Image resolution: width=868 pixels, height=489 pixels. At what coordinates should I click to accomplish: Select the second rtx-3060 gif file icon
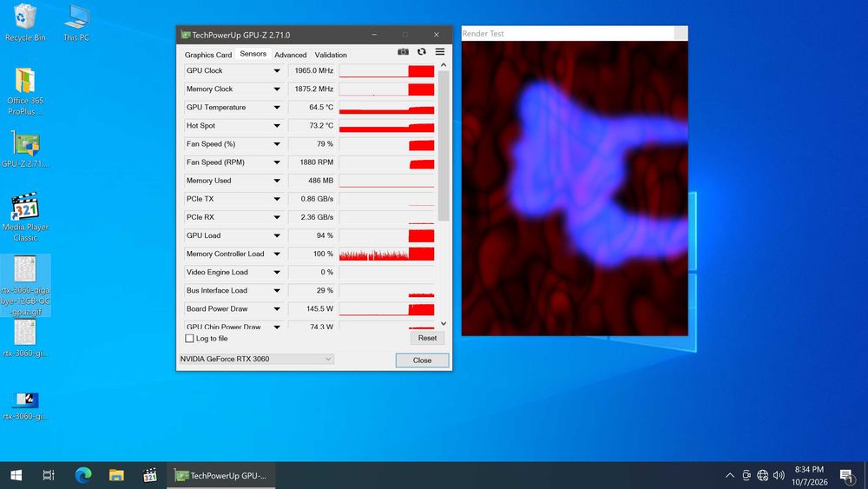click(x=25, y=339)
